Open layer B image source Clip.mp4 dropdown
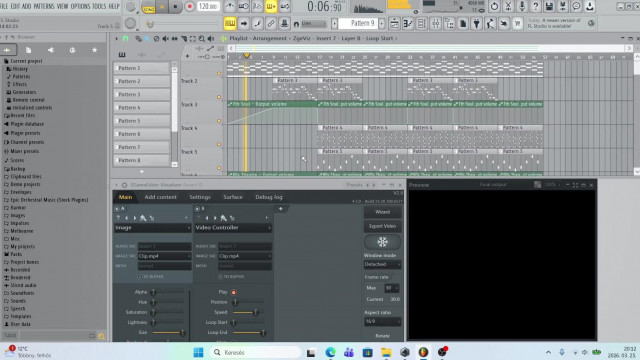Viewport: 640px width, 360px height. (x=245, y=256)
